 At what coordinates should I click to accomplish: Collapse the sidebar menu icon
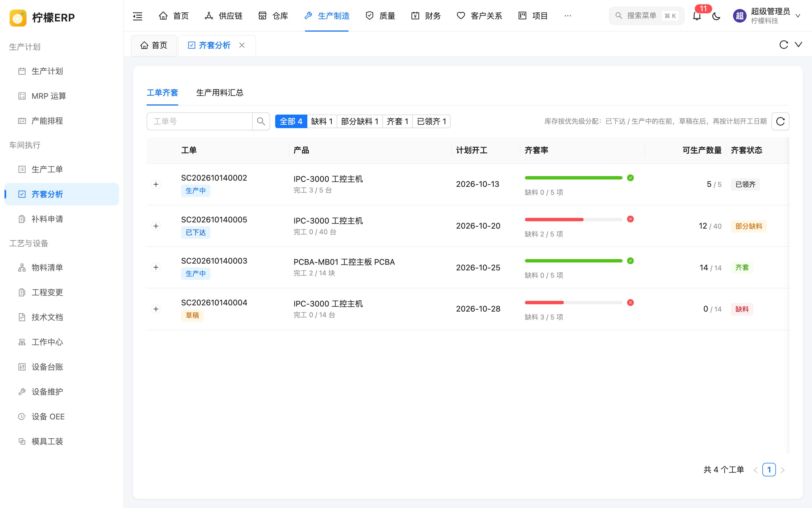coord(138,16)
